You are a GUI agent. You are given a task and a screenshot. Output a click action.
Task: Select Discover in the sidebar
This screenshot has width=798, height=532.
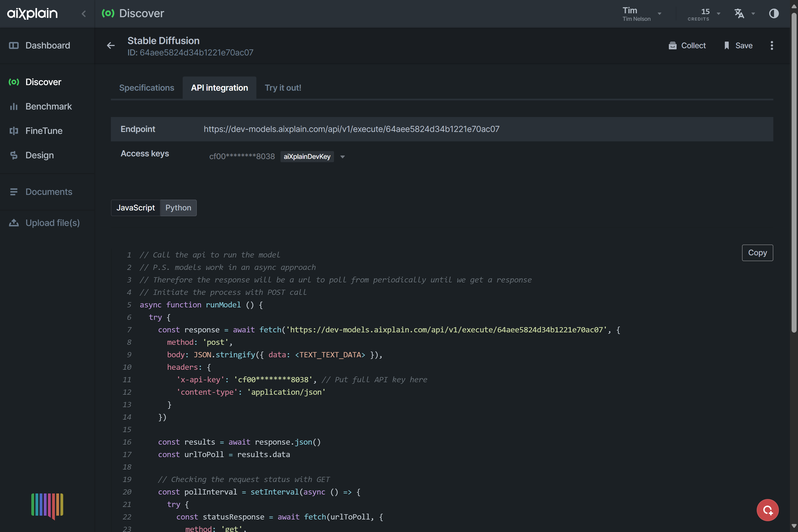click(44, 82)
